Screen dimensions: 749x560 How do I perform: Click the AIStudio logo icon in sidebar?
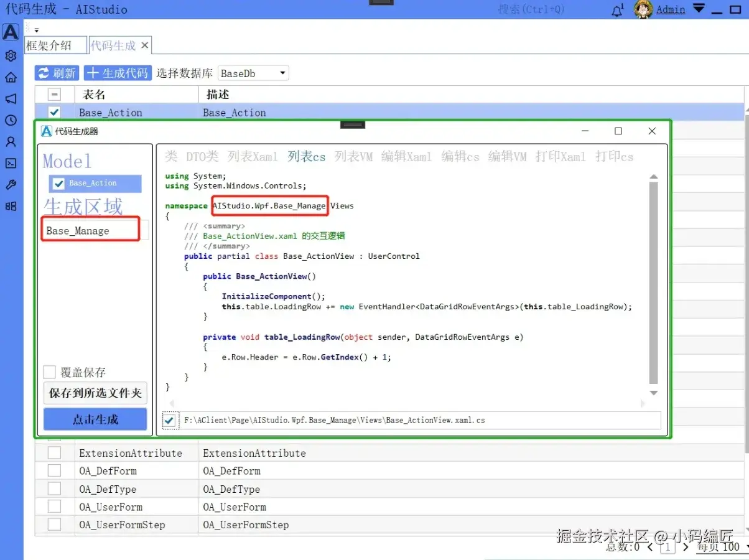pos(11,32)
